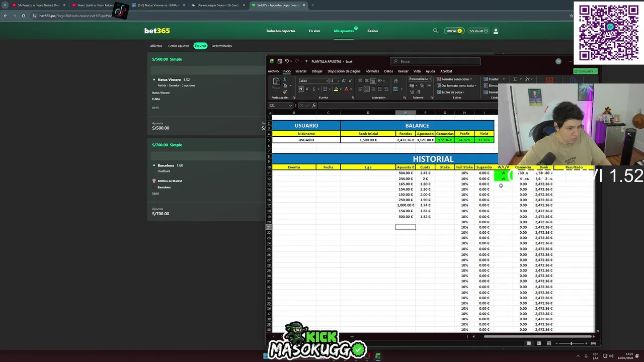This screenshot has height=362, width=644.
Task: Switch to the Dibujar ribbon tab
Action: click(x=317, y=71)
